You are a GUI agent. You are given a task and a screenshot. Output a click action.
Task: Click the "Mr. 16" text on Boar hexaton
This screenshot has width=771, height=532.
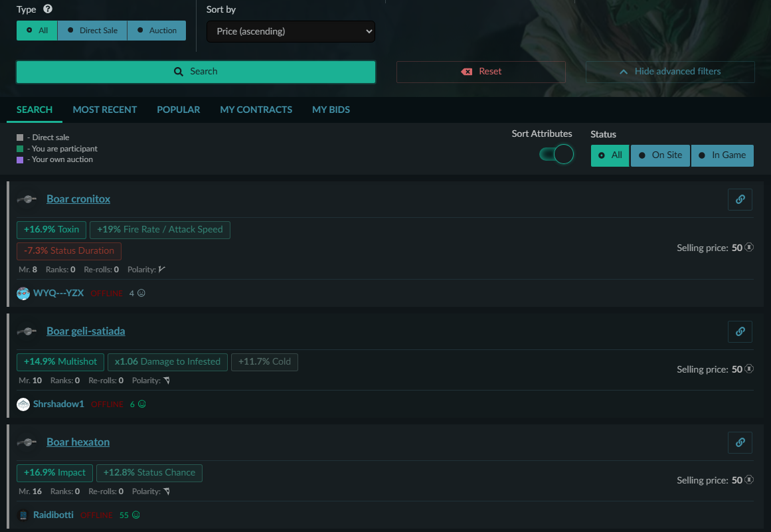(30, 491)
